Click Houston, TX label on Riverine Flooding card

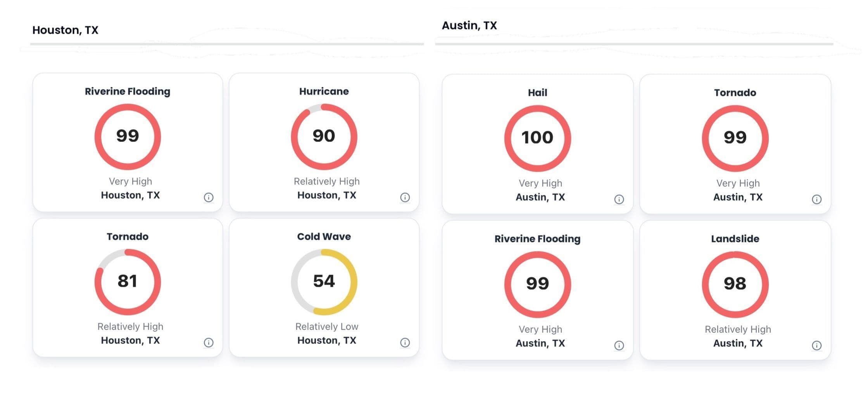point(130,195)
